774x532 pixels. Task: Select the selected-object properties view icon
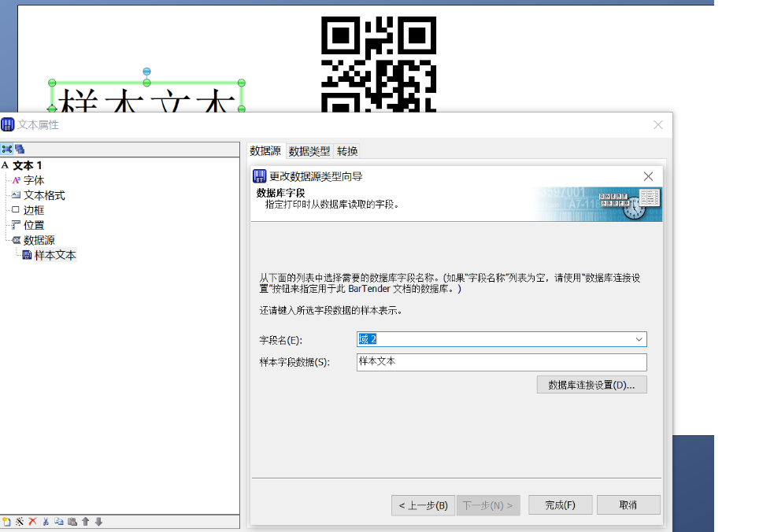click(x=7, y=149)
